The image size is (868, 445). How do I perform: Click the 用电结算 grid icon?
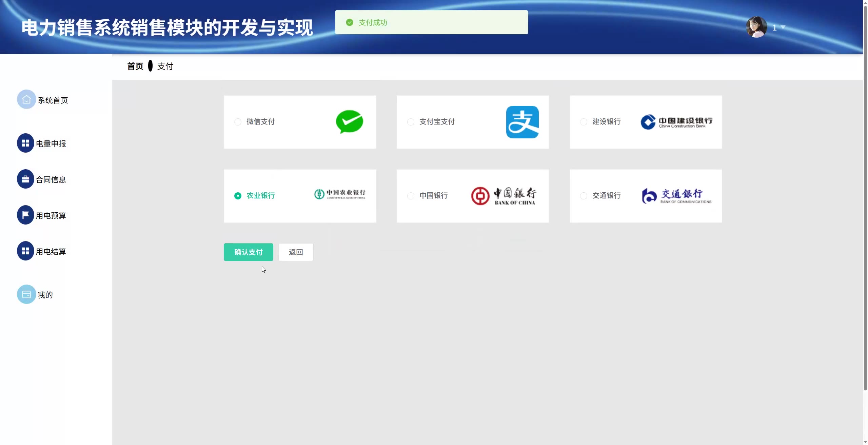click(x=25, y=251)
